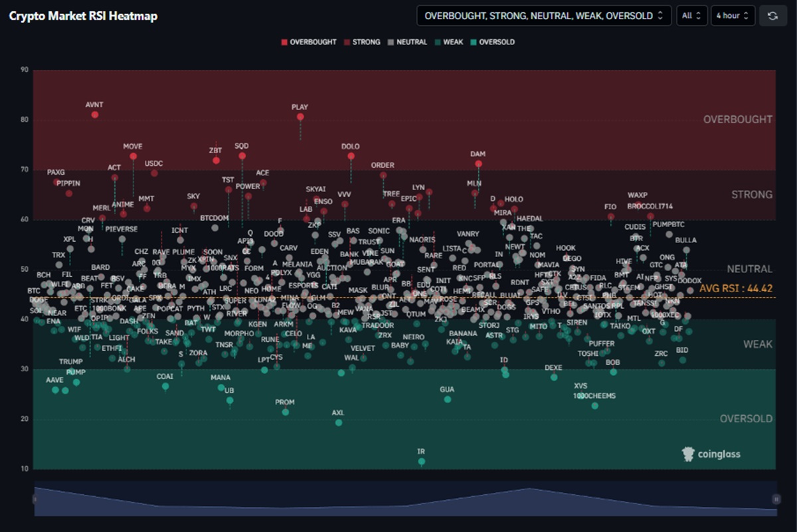Viewport: 797px width, 532px height.
Task: Click the refresh icon button
Action: tap(772, 16)
